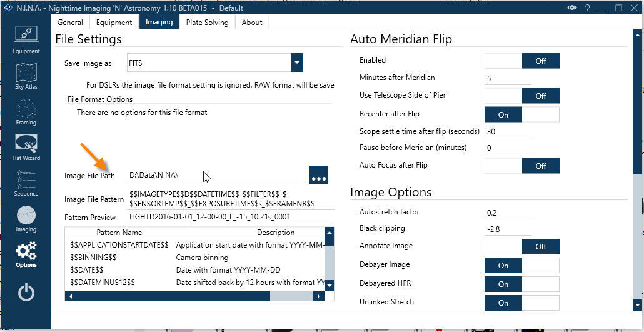Screen dimensions: 644x332
Task: Open the General options tab
Action: (70, 22)
